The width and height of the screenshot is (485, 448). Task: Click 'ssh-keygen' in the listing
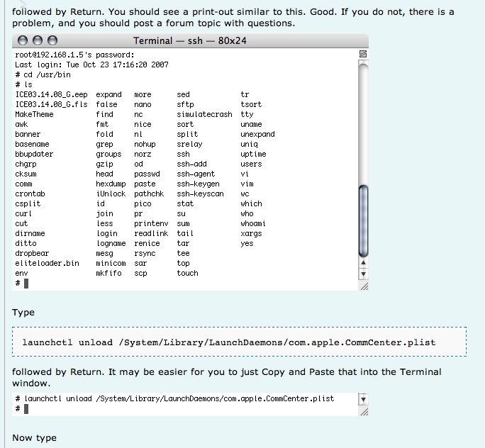[198, 184]
